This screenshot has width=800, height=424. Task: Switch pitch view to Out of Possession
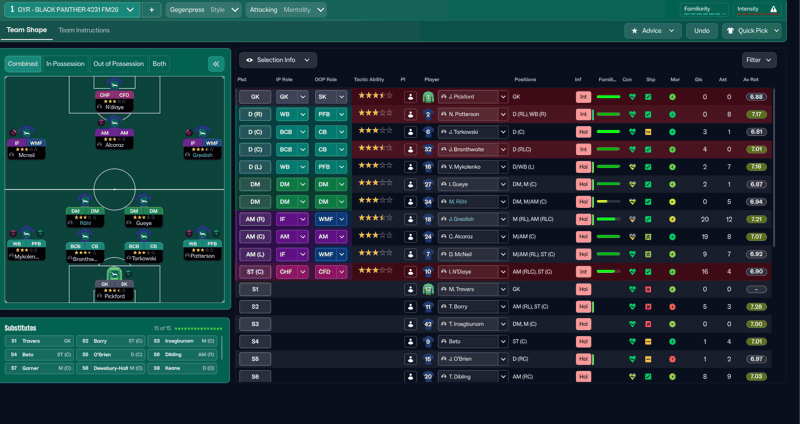point(118,64)
